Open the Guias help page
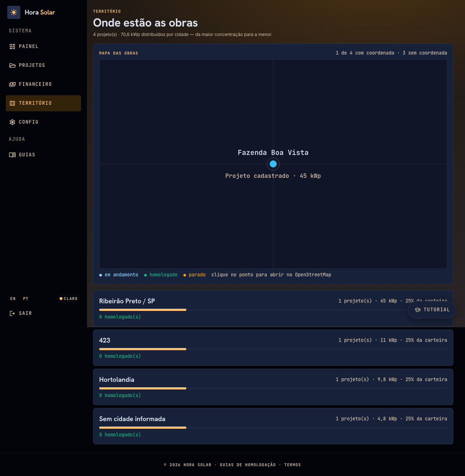 [x=43, y=155]
